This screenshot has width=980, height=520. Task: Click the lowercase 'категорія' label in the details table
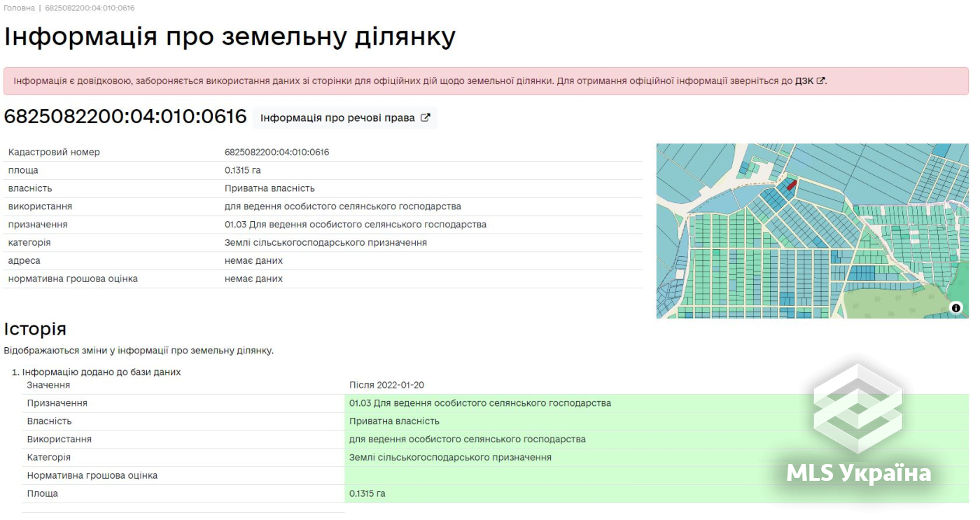click(x=29, y=242)
